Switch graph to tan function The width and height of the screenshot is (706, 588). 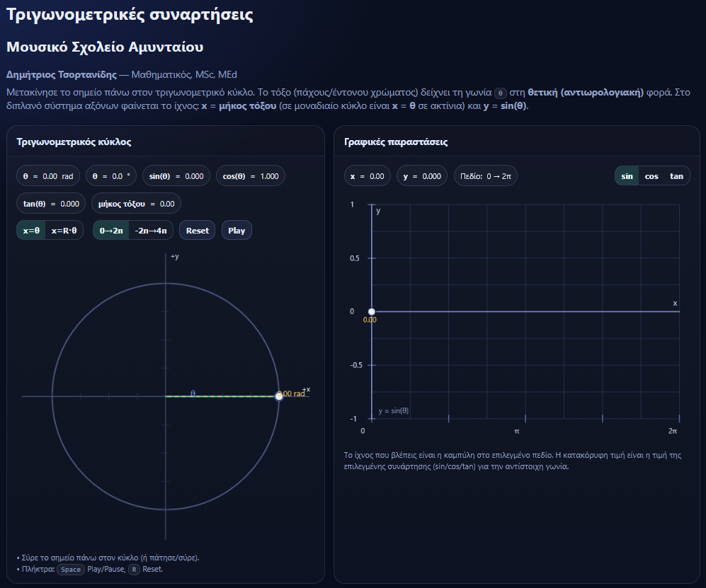click(x=676, y=176)
